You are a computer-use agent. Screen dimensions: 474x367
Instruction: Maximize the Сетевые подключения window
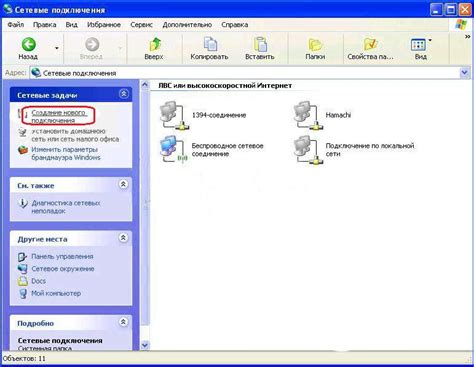click(450, 9)
